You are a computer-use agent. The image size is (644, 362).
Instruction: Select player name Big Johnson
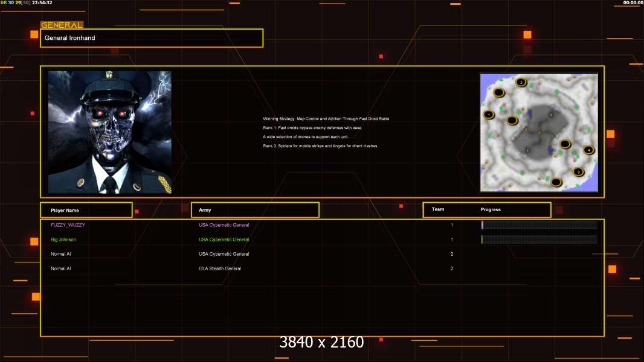[63, 240]
